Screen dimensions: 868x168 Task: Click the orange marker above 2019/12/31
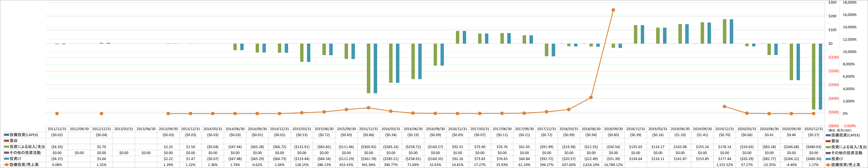[x=724, y=107]
